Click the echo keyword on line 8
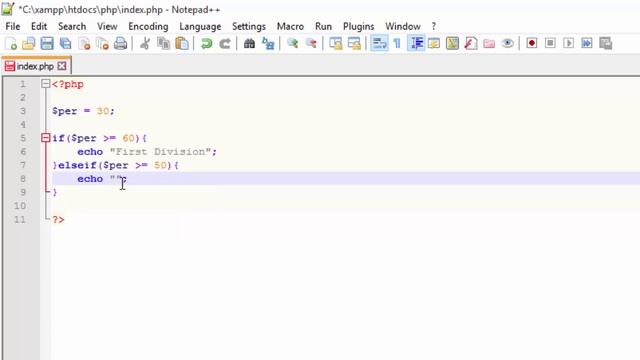Screen dimensions: 640x360 pos(90,179)
